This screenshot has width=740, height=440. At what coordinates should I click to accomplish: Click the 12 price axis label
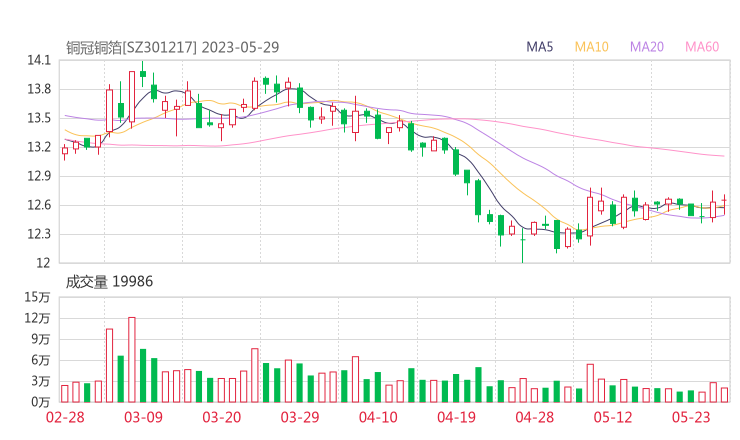43,263
